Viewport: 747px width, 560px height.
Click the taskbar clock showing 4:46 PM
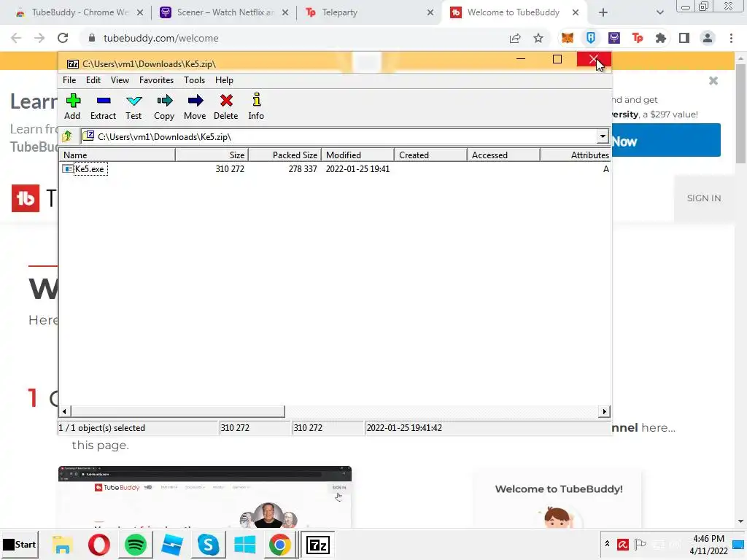point(708,544)
